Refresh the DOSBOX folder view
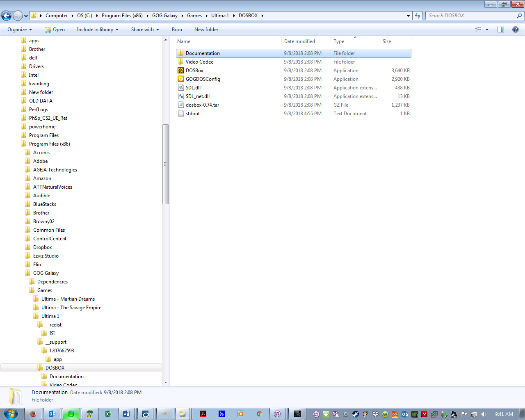The height and width of the screenshot is (420, 525). [x=418, y=16]
